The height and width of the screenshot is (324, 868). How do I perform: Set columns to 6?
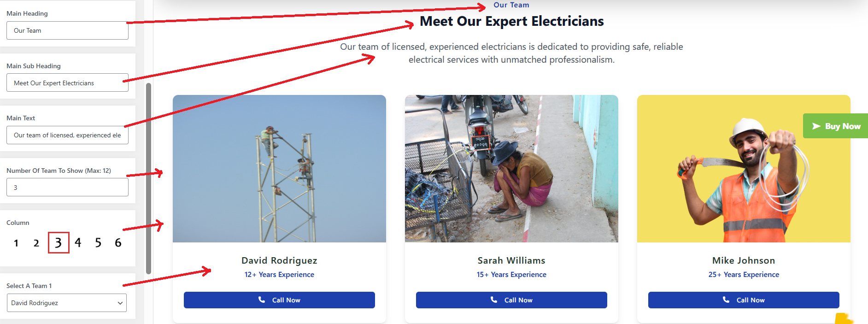pyautogui.click(x=118, y=242)
